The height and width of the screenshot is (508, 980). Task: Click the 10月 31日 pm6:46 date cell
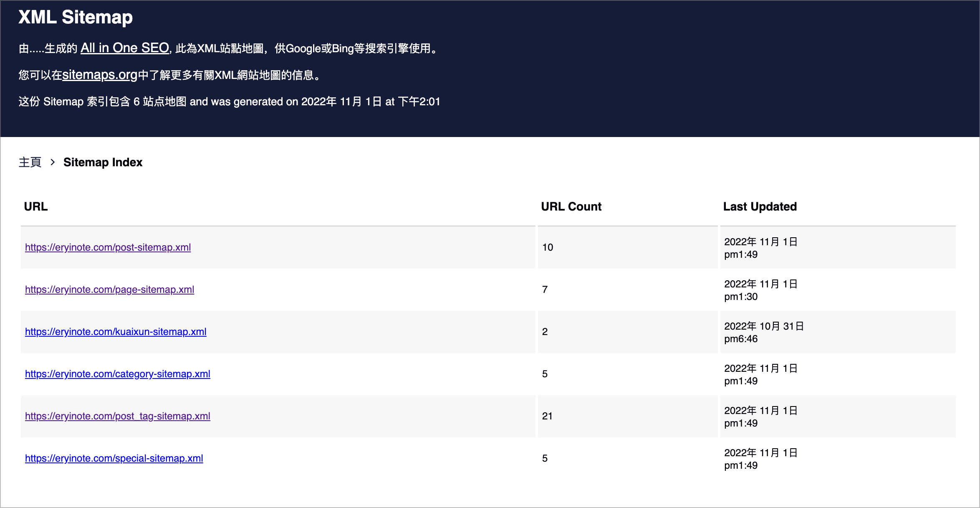coord(764,333)
